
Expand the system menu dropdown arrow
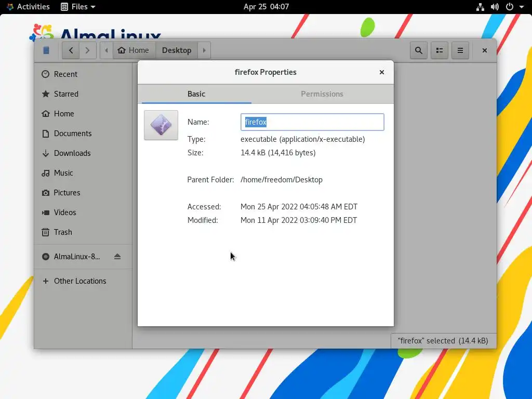coord(522,7)
